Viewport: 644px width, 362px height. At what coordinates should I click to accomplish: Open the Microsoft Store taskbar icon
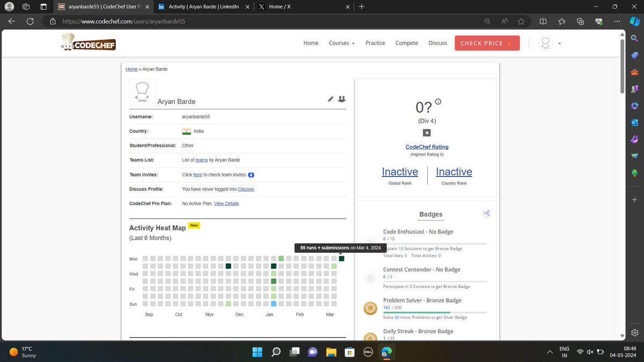349,352
